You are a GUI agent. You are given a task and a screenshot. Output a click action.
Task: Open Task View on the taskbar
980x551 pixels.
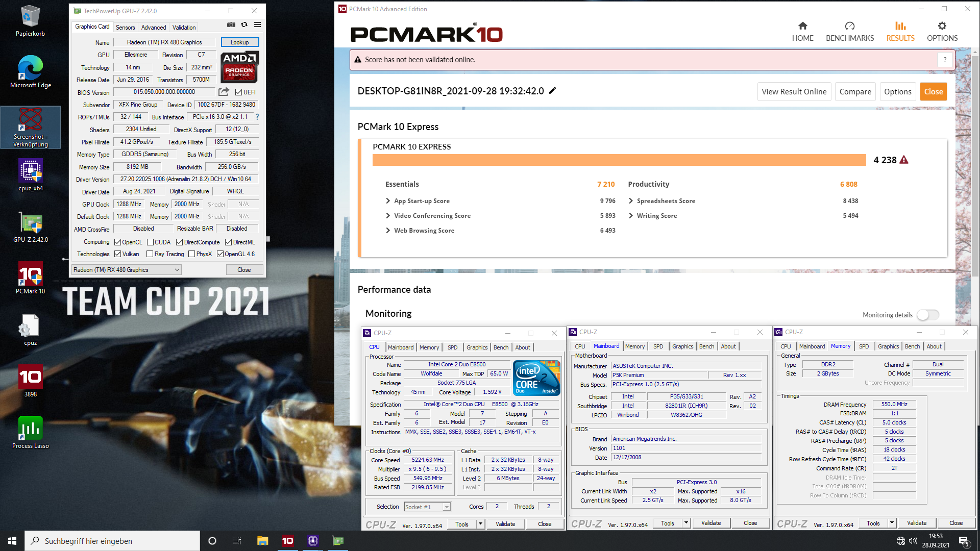pos(236,541)
